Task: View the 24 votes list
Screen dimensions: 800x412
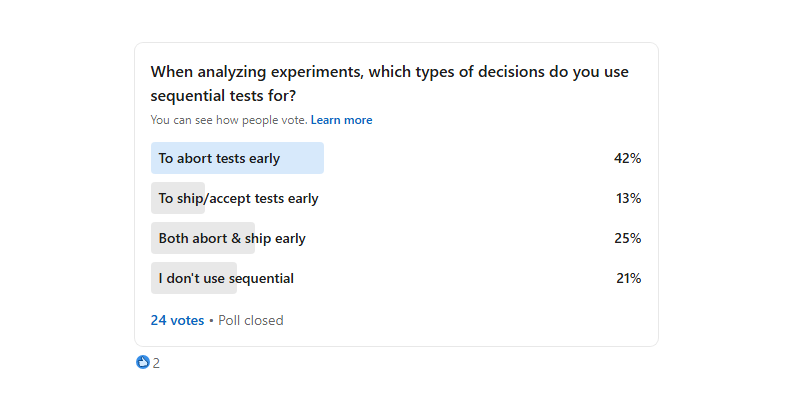Action: coord(177,321)
